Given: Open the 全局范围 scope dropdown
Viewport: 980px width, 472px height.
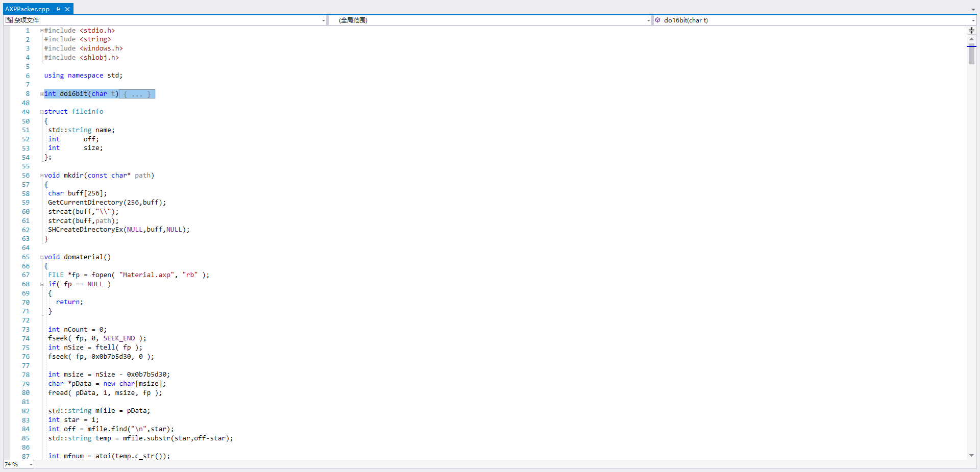Looking at the screenshot, I should point(648,20).
